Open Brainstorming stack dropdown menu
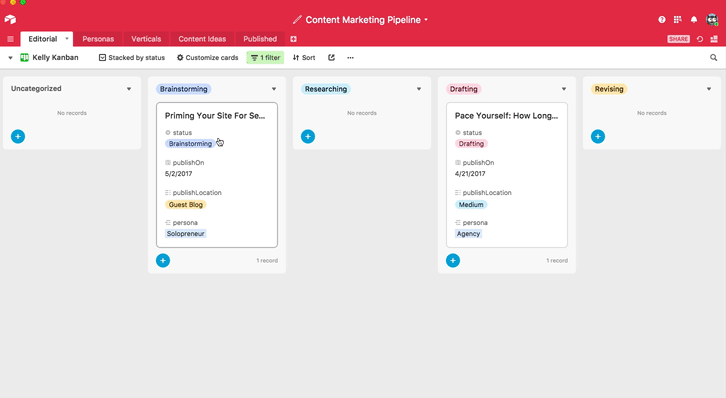 [274, 89]
